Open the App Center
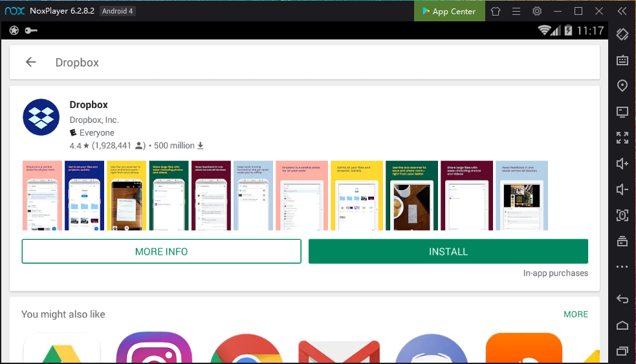Screen dimensions: 636x364 pos(449,11)
